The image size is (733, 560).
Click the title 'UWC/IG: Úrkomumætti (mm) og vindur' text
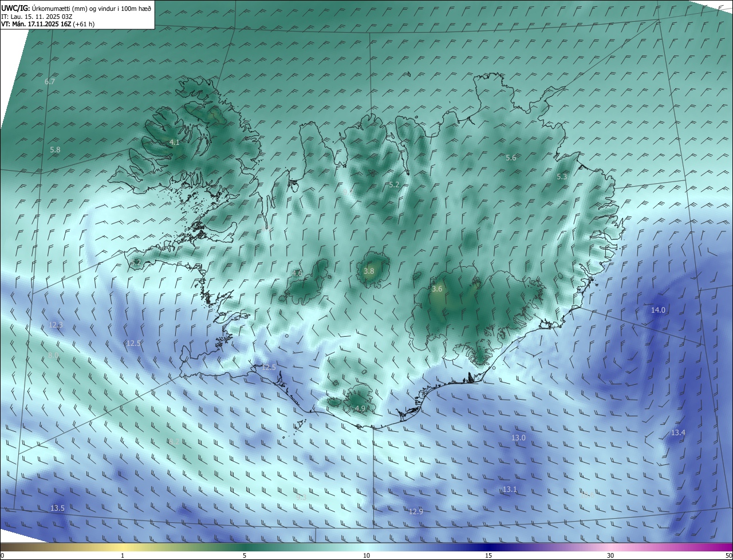coord(76,8)
